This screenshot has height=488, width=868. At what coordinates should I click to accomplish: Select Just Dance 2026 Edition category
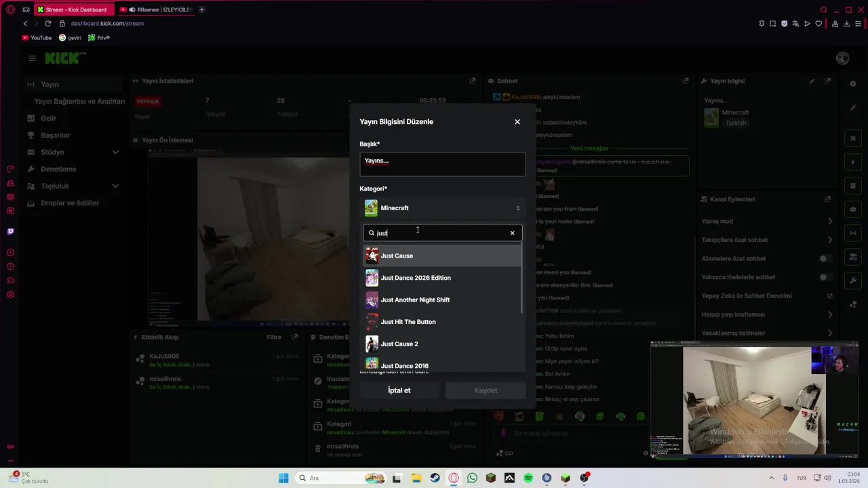tap(442, 278)
